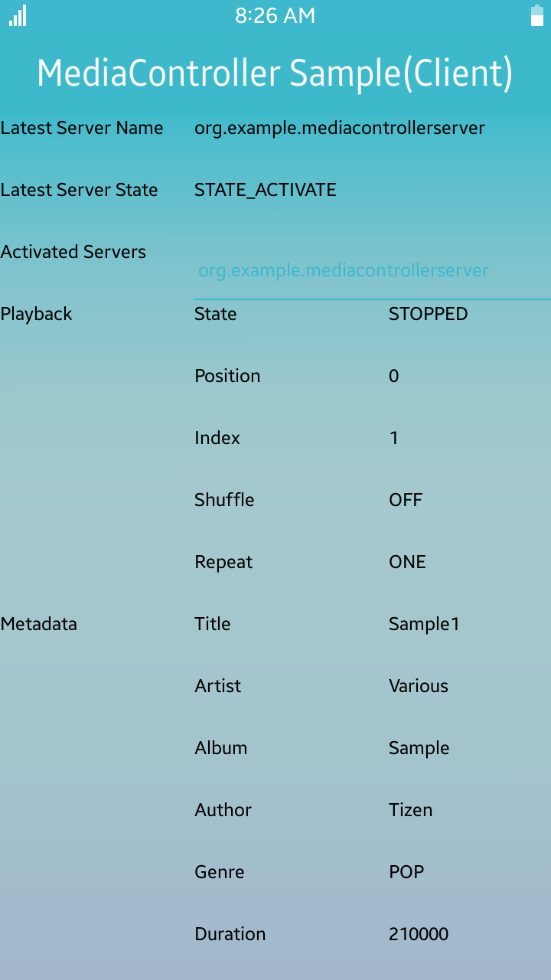Select the Shuffle OFF value

[406, 500]
